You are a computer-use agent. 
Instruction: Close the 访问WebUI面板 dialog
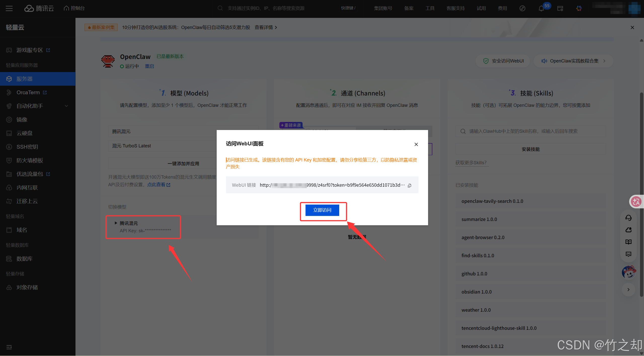416,144
